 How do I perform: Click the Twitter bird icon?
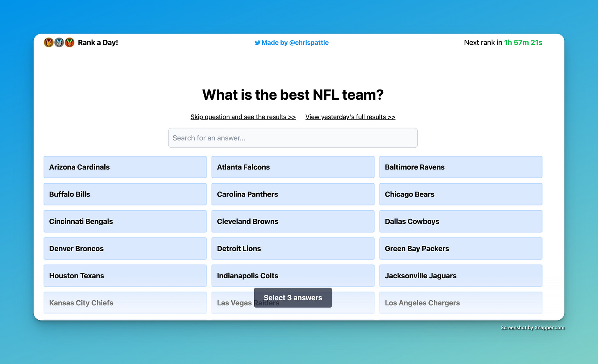click(x=258, y=43)
